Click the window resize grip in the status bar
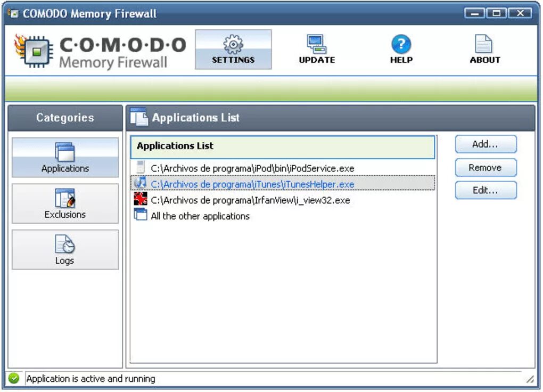The width and height of the screenshot is (543, 392). [x=530, y=380]
